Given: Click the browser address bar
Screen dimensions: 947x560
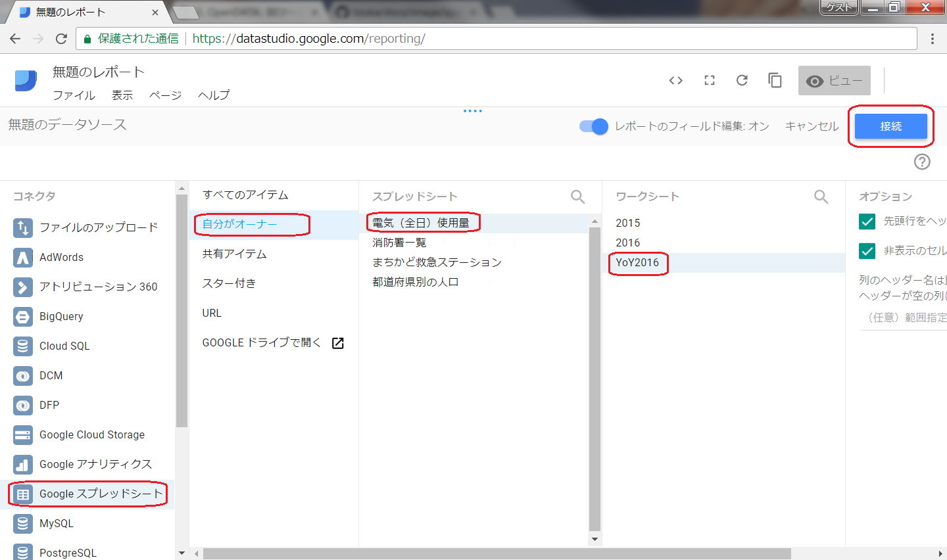Looking at the screenshot, I should (497, 39).
